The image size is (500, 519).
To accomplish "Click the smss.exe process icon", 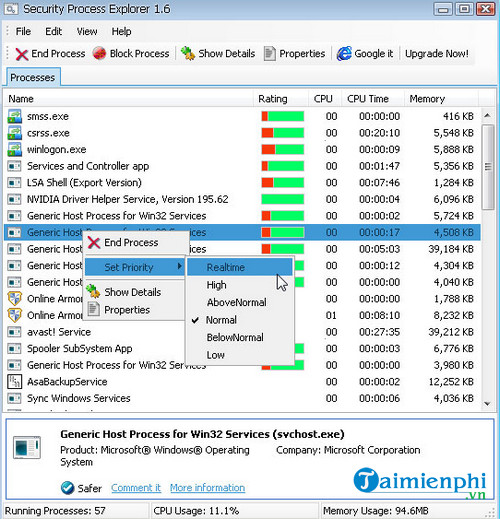I will click(x=14, y=116).
